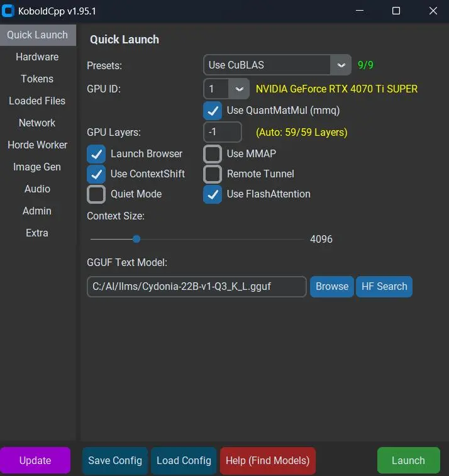Viewport: 449px width, 476px height.
Task: Check the Remote Tunnel option
Action: [213, 174]
